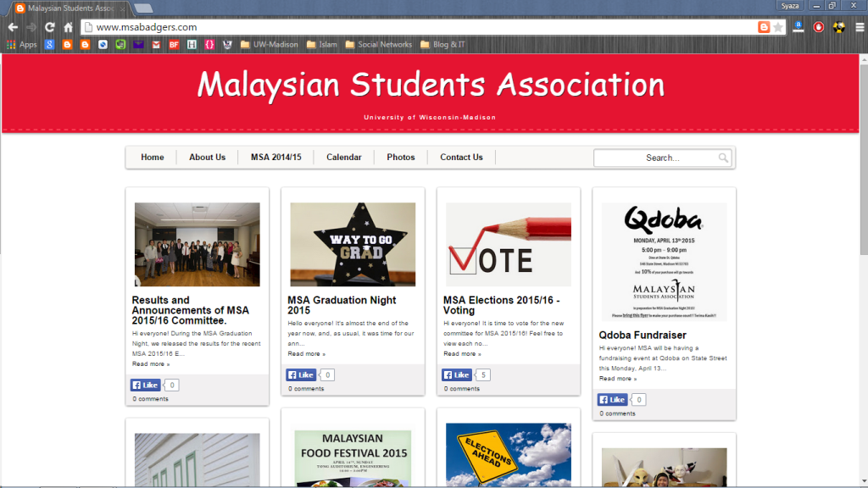Screen dimensions: 868x488
Task: Open the Qdoba flyer thumbnail
Action: [664, 262]
